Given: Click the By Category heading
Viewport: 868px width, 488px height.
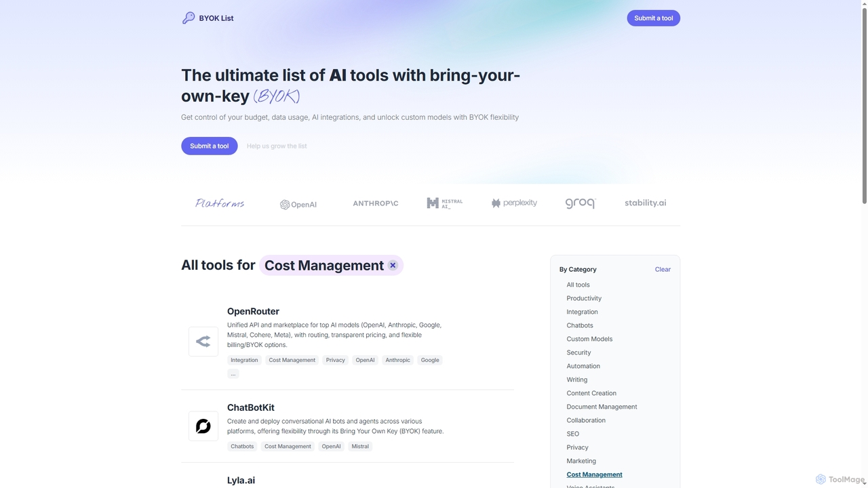Looking at the screenshot, I should point(578,270).
